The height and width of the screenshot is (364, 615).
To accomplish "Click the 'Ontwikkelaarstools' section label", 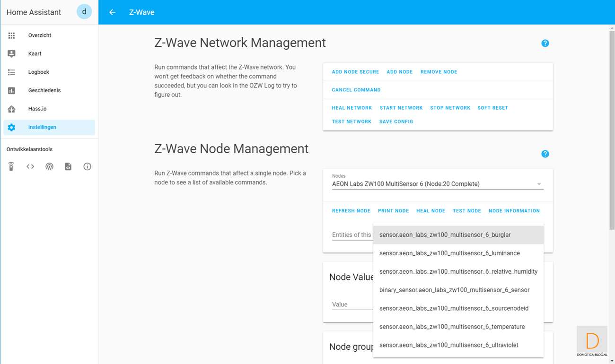I will click(29, 149).
